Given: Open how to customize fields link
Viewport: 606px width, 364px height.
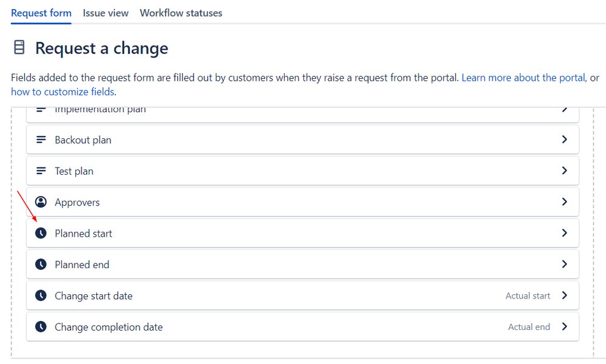Looking at the screenshot, I should [62, 92].
